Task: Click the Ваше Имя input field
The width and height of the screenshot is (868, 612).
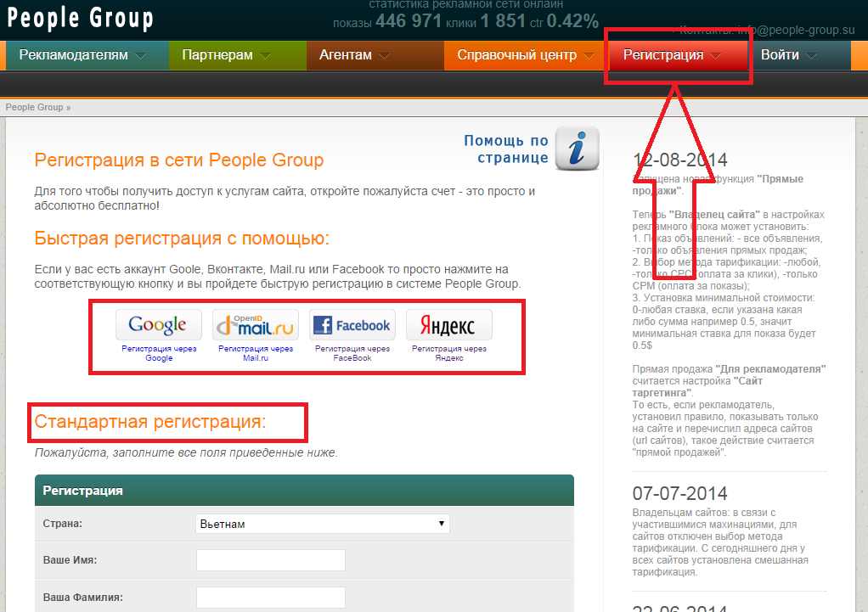Action: click(271, 560)
